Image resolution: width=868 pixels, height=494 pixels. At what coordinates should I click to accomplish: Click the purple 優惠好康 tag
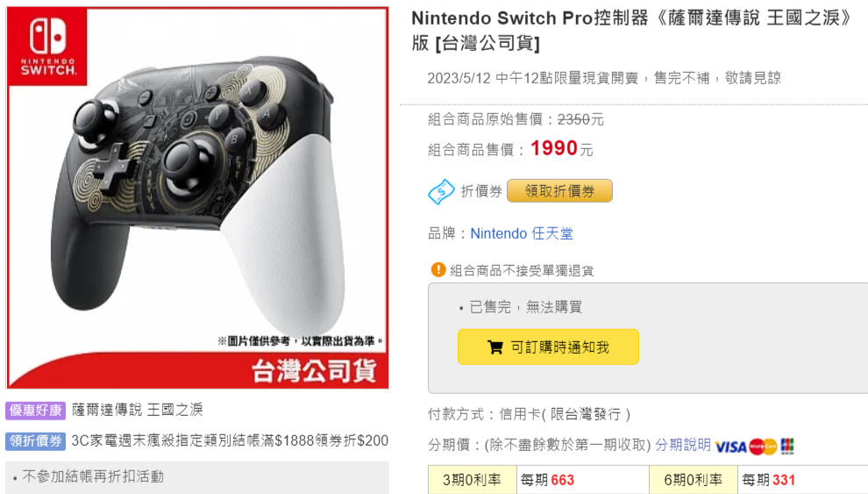(35, 411)
